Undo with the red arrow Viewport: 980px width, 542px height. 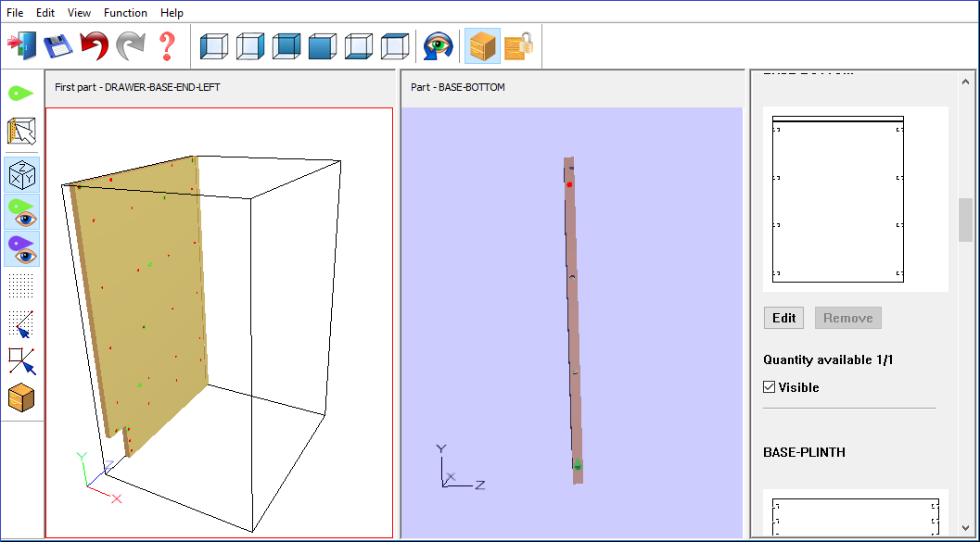point(94,46)
